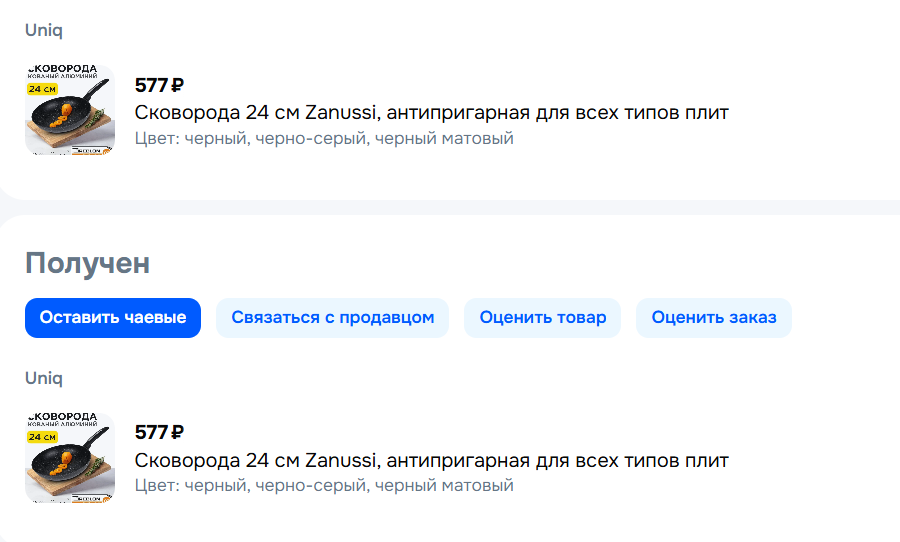Click the Цвет: черный description in the first order
The height and width of the screenshot is (542, 900).
pos(324,138)
